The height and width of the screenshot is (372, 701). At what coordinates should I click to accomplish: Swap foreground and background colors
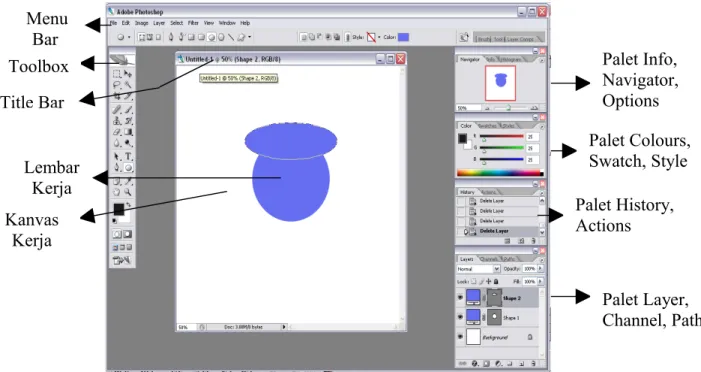(x=128, y=205)
